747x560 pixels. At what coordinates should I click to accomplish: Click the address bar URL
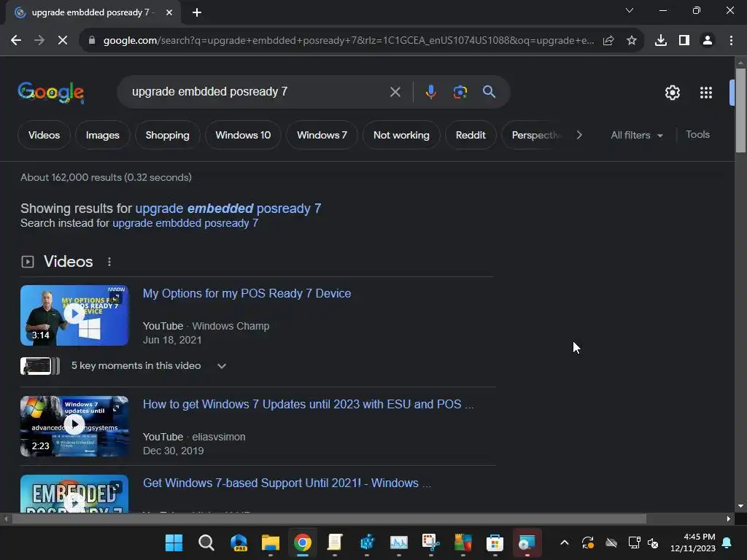(x=348, y=41)
